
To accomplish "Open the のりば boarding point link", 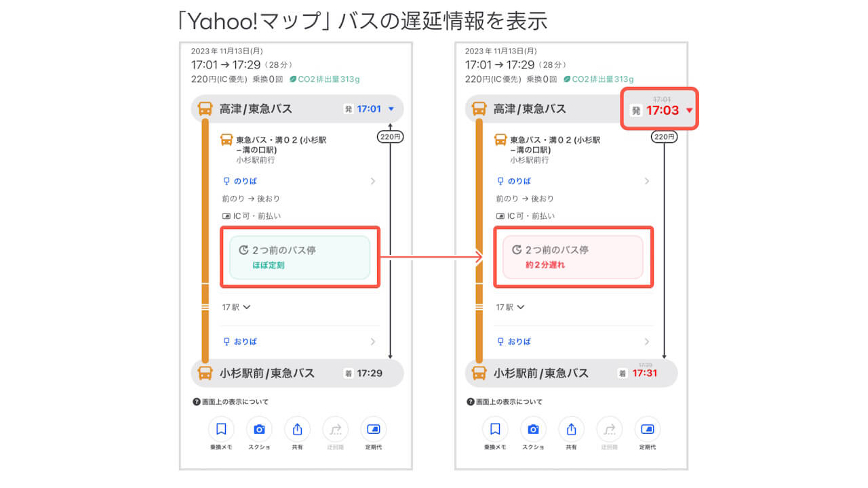I will [x=245, y=181].
